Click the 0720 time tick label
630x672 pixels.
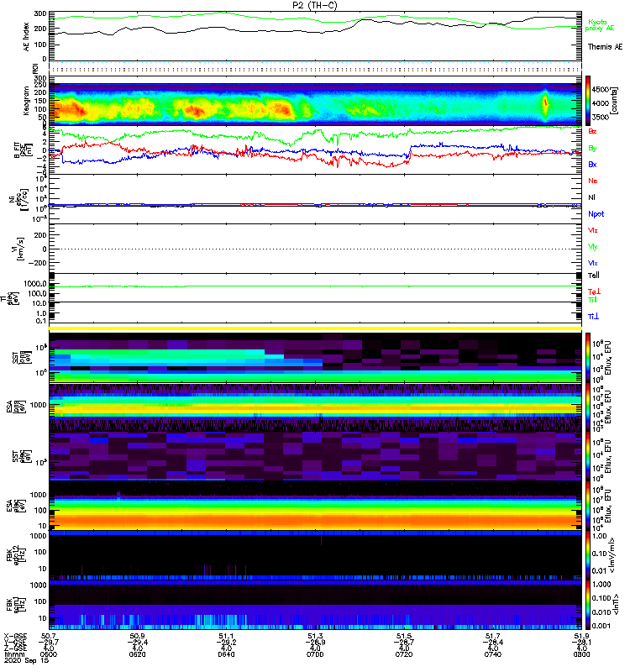[x=404, y=654]
